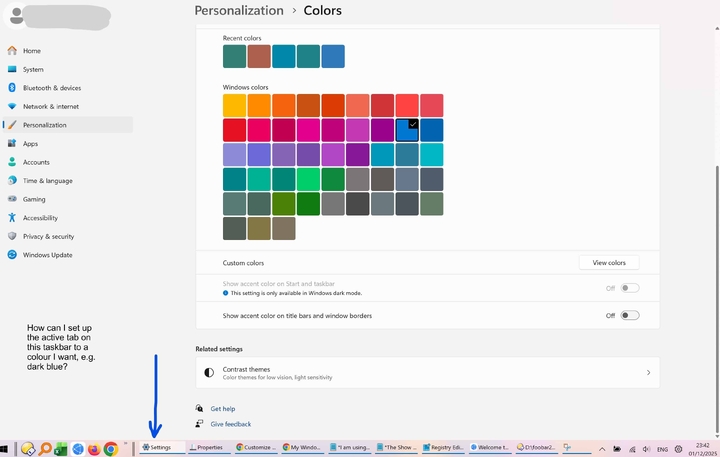Click the Get help link

click(x=223, y=408)
